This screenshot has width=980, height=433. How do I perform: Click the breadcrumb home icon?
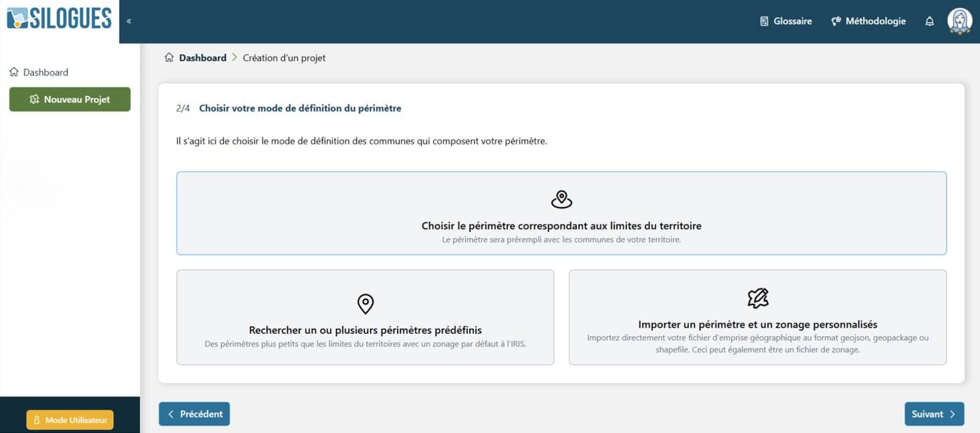pyautogui.click(x=169, y=58)
